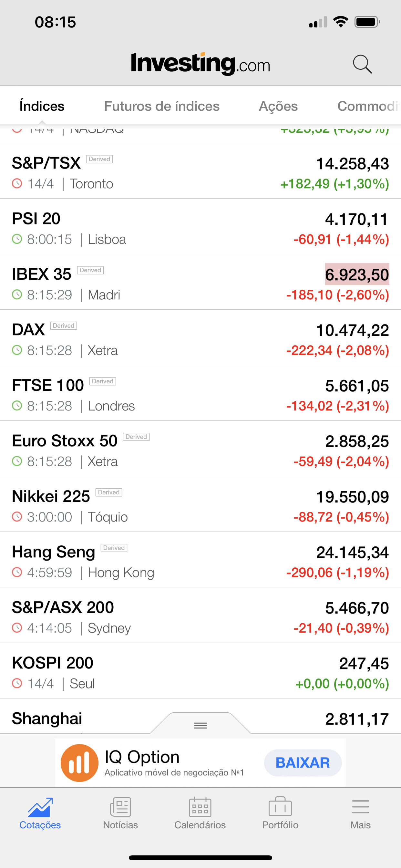The image size is (401, 868).
Task: Open the Notícias newspaper icon
Action: (120, 807)
